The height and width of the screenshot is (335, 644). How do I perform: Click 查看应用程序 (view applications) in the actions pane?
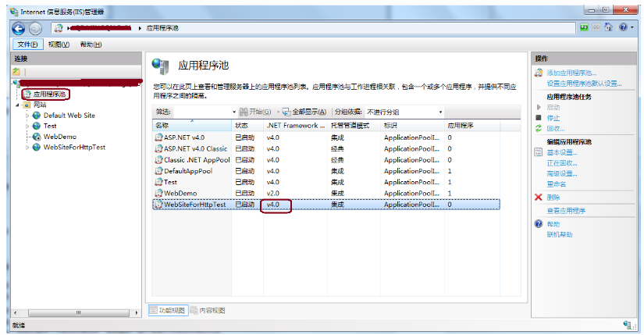coord(566,211)
